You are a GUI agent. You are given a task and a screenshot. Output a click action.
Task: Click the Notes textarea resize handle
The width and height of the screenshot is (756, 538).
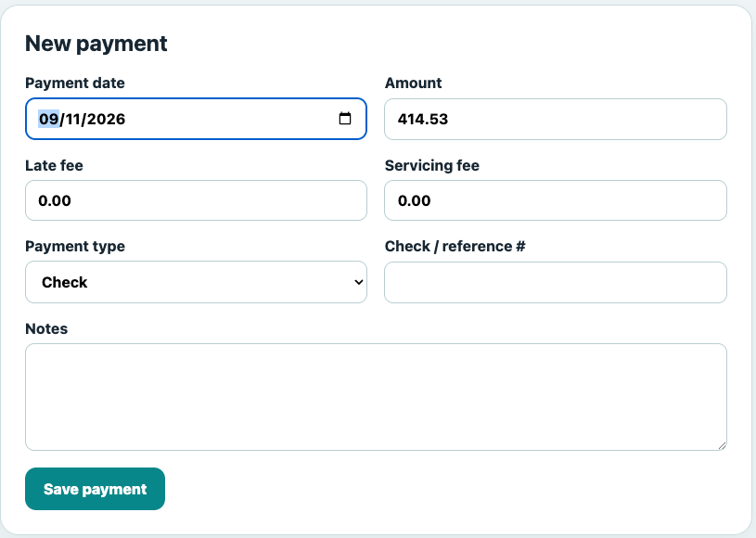click(722, 446)
